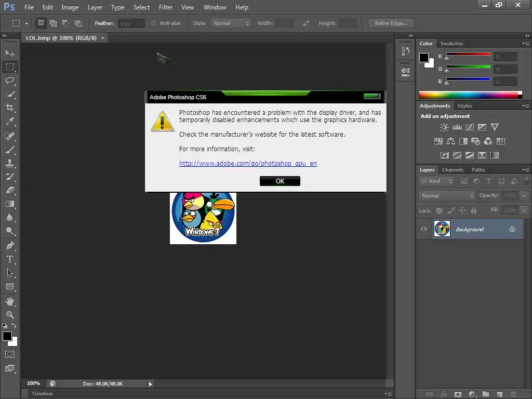Image resolution: width=532 pixels, height=399 pixels.
Task: Switch to the Channels tab
Action: [453, 170]
